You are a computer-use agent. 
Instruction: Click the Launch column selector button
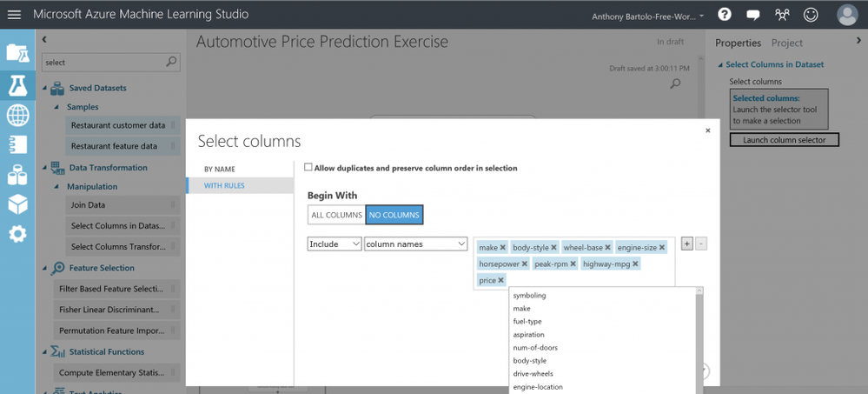[x=785, y=140]
